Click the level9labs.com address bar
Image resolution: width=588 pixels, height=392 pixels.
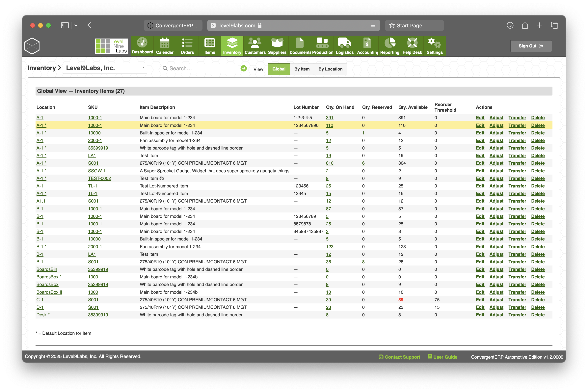(294, 25)
